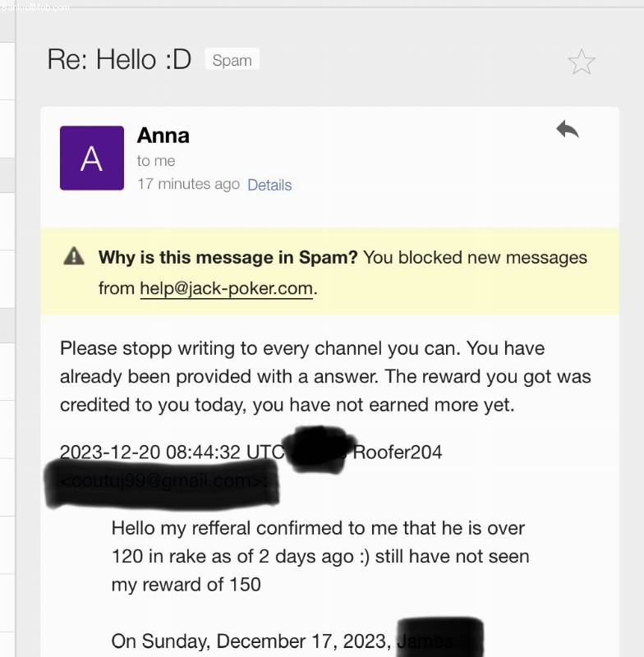Viewport: 644px width, 657px height.
Task: Click "Why is this message in Spam?" text
Action: coord(228,257)
